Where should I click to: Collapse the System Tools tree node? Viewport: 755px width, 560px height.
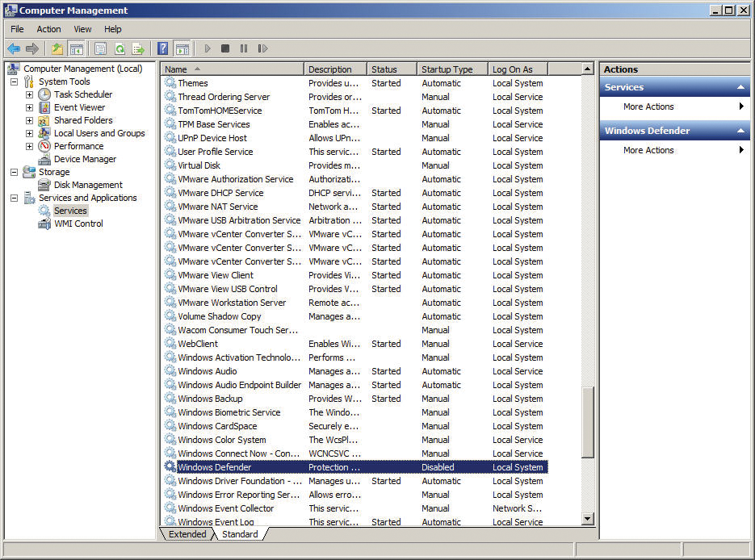pos(13,81)
